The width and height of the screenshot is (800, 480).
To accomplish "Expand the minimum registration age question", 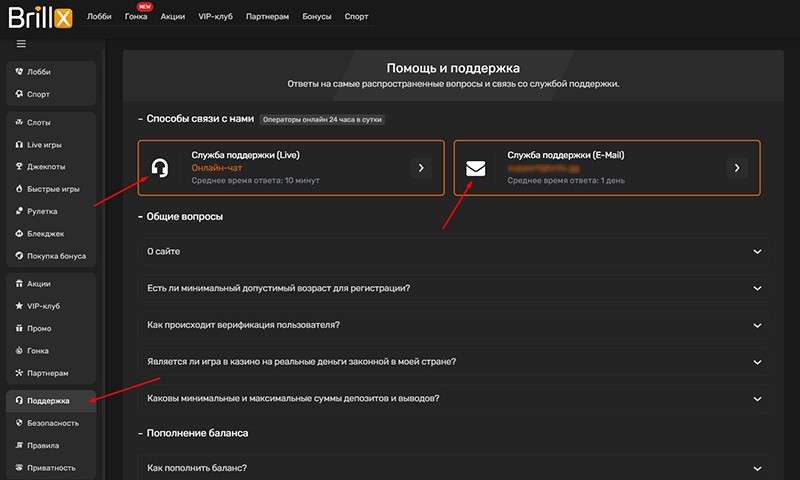I will [x=453, y=288].
